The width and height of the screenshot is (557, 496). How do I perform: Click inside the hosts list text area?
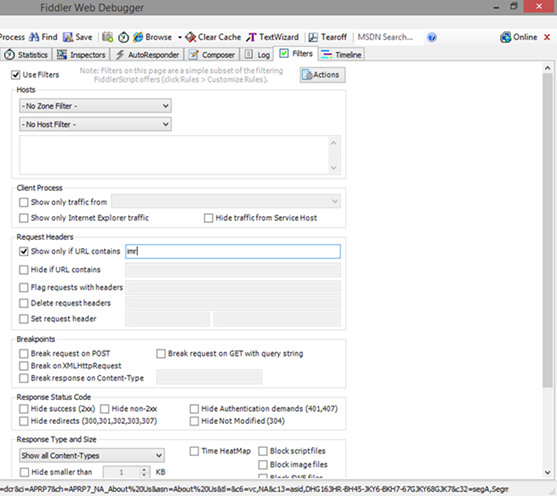click(x=174, y=155)
